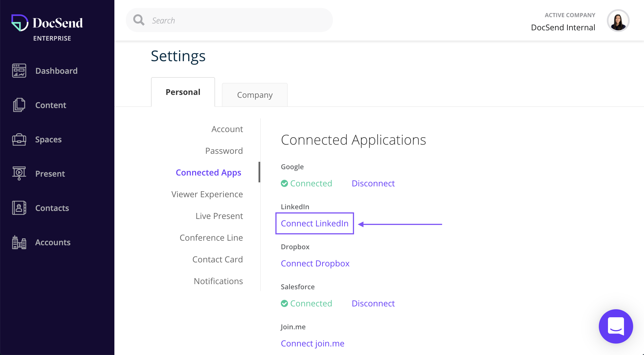Screen dimensions: 644x355
Task: Open Account settings section
Action: click(x=227, y=129)
